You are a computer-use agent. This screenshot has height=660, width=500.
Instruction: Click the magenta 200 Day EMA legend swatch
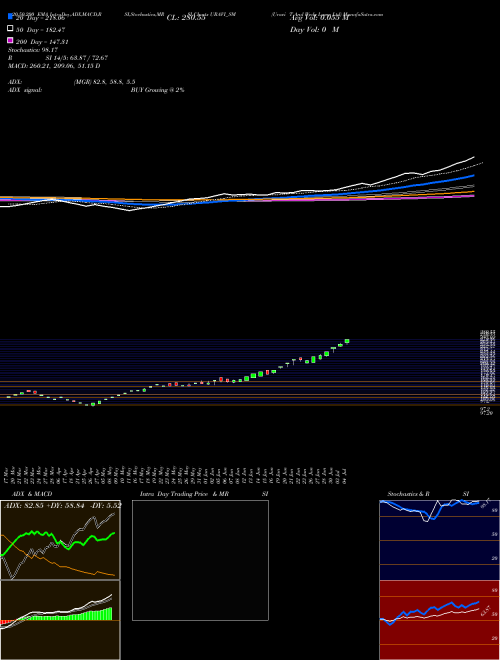[10, 40]
